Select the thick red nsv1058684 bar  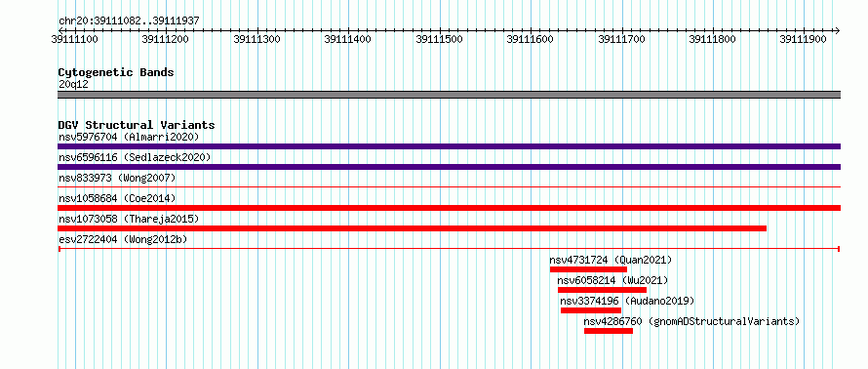(x=449, y=208)
